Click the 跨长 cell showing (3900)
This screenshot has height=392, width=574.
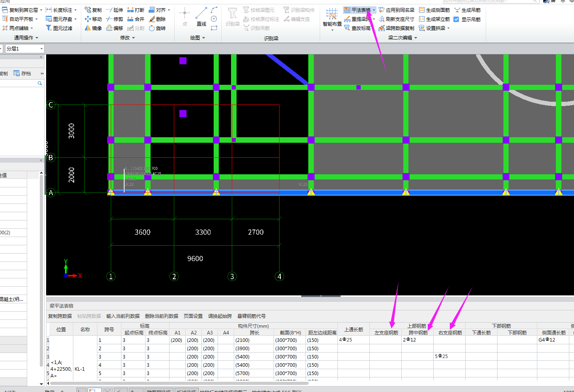coord(254,348)
